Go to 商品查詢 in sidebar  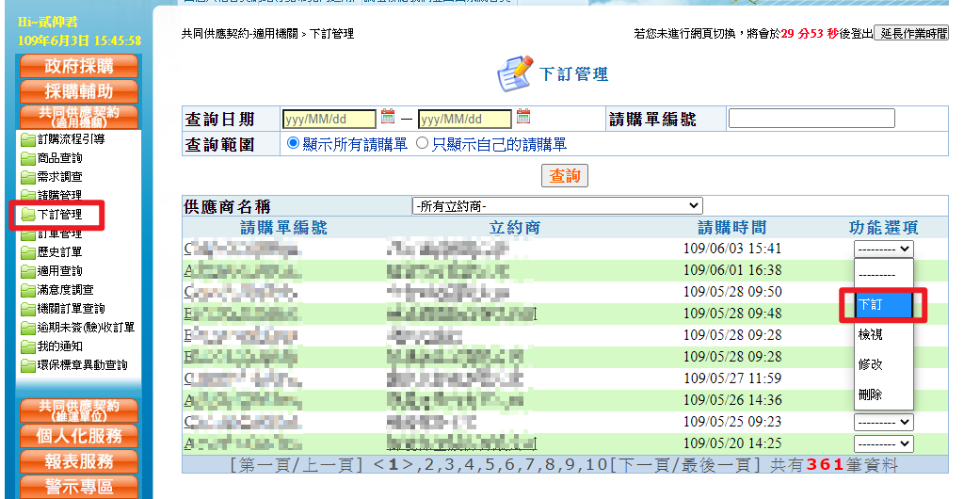59,158
